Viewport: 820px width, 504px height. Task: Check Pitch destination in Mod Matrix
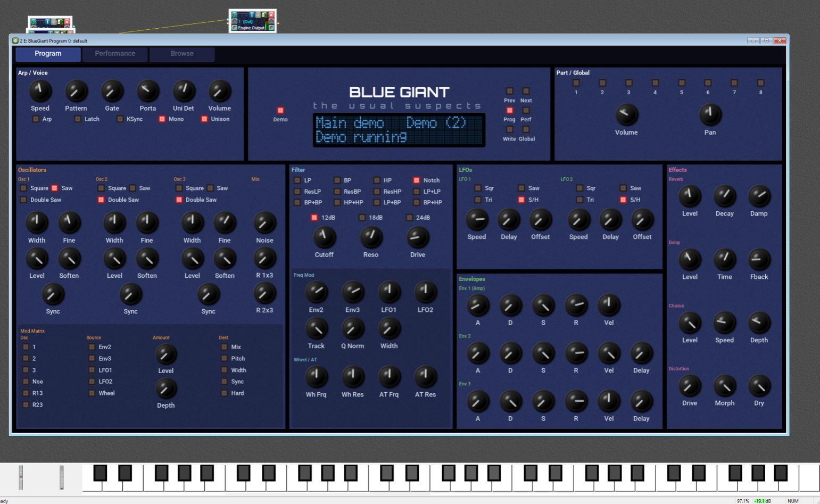point(224,359)
